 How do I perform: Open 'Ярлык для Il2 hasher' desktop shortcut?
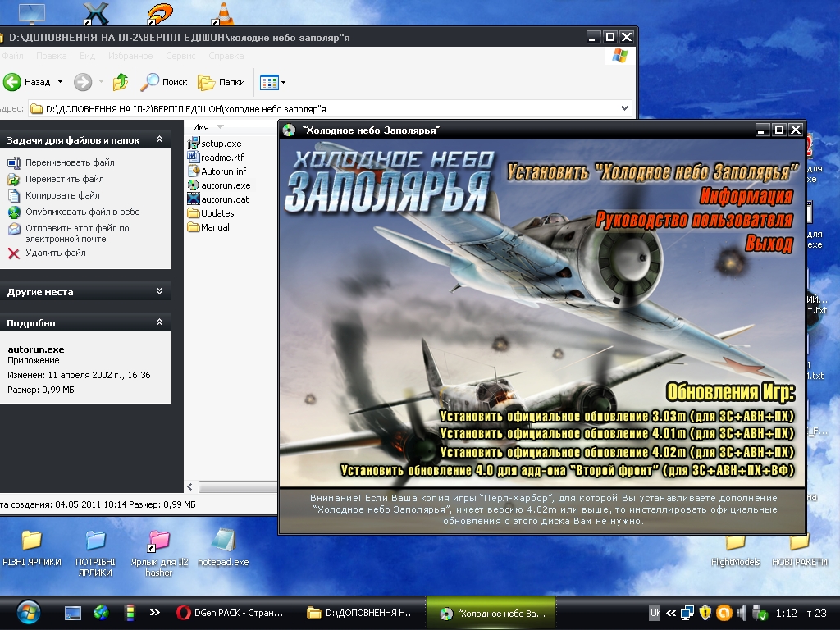point(159,555)
